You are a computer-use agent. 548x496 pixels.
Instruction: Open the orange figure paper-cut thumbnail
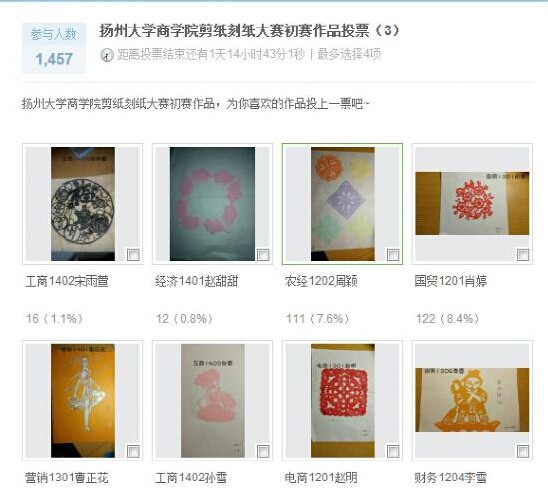(472, 400)
